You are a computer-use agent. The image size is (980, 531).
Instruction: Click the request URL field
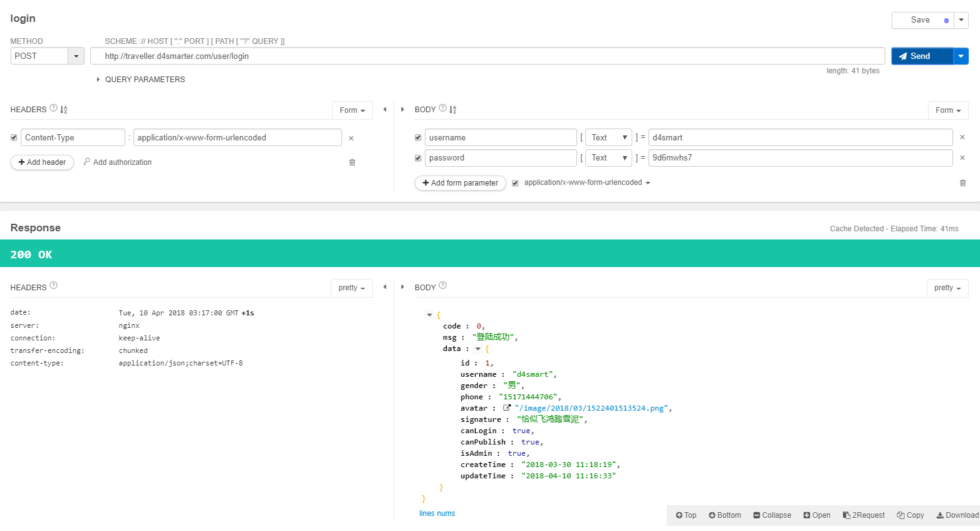pyautogui.click(x=487, y=56)
